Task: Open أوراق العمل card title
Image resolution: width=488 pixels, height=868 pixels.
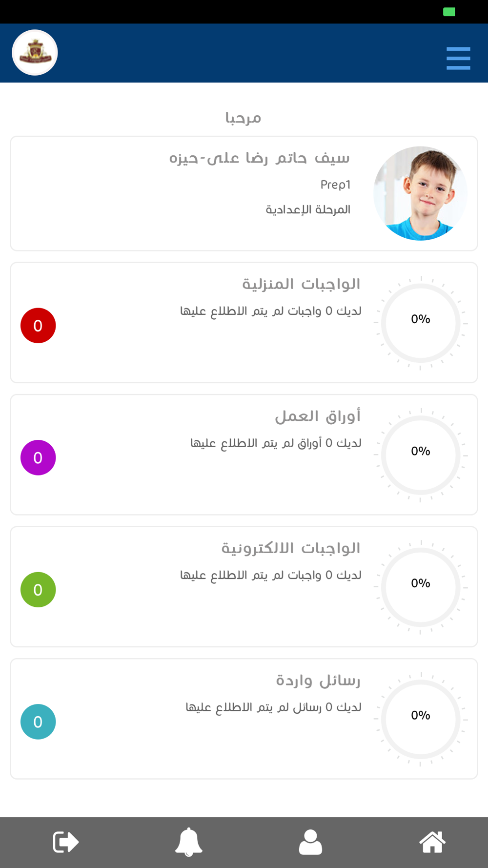Action: click(x=318, y=416)
